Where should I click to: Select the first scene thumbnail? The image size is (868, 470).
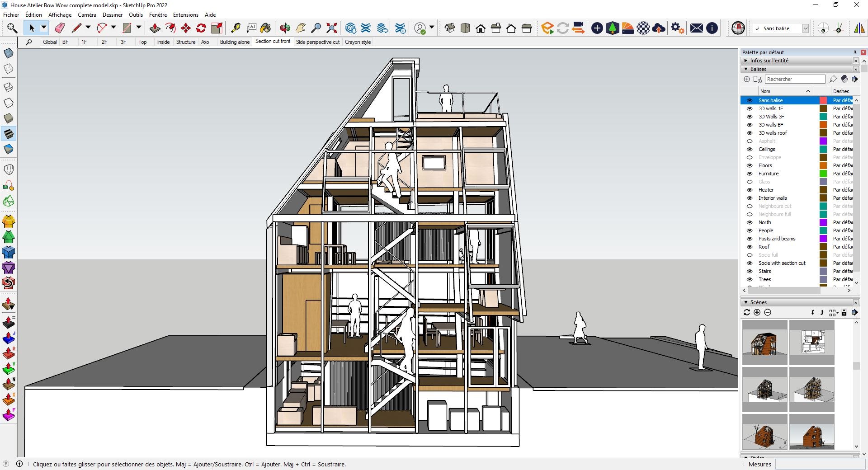pos(765,343)
